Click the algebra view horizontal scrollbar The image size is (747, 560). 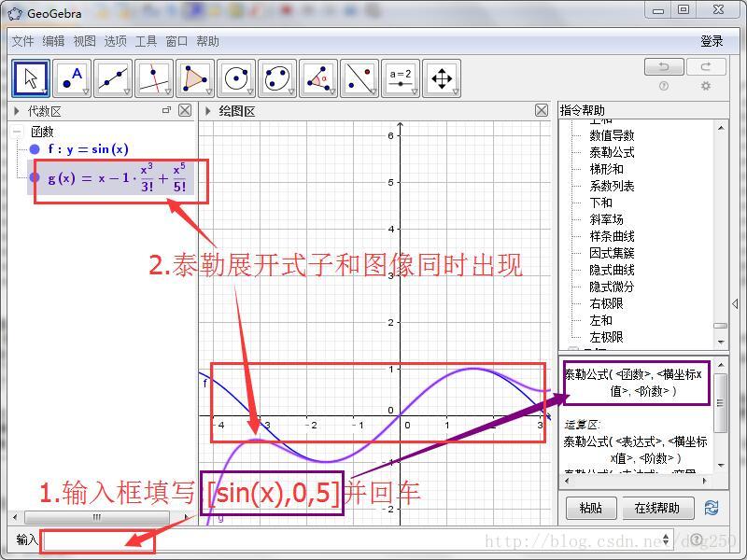(x=97, y=517)
